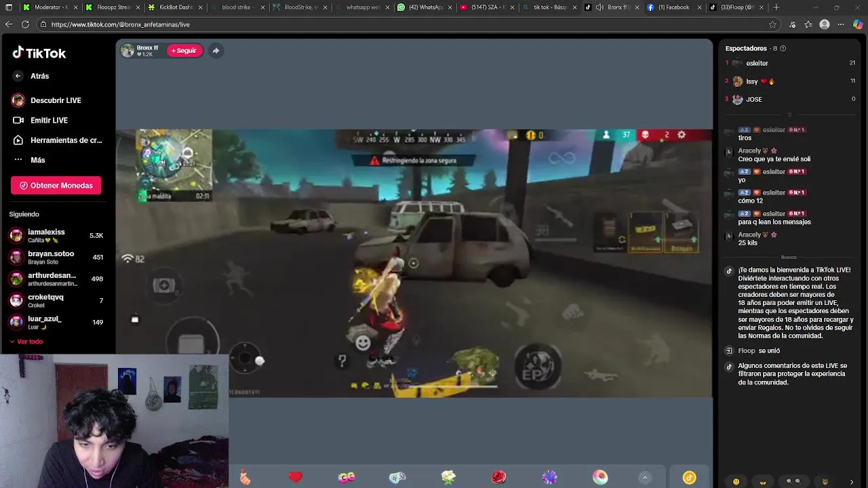Open arthurdesan... in the Siguiendo list
868x488 pixels.
point(56,279)
